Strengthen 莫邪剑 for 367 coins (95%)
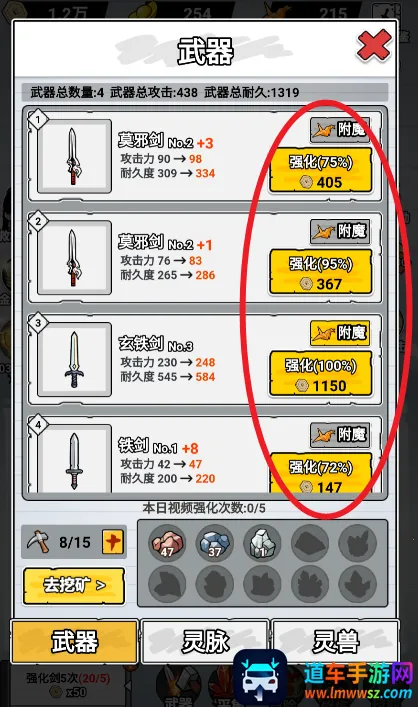Viewport: 418px width, 707px height. coord(321,273)
